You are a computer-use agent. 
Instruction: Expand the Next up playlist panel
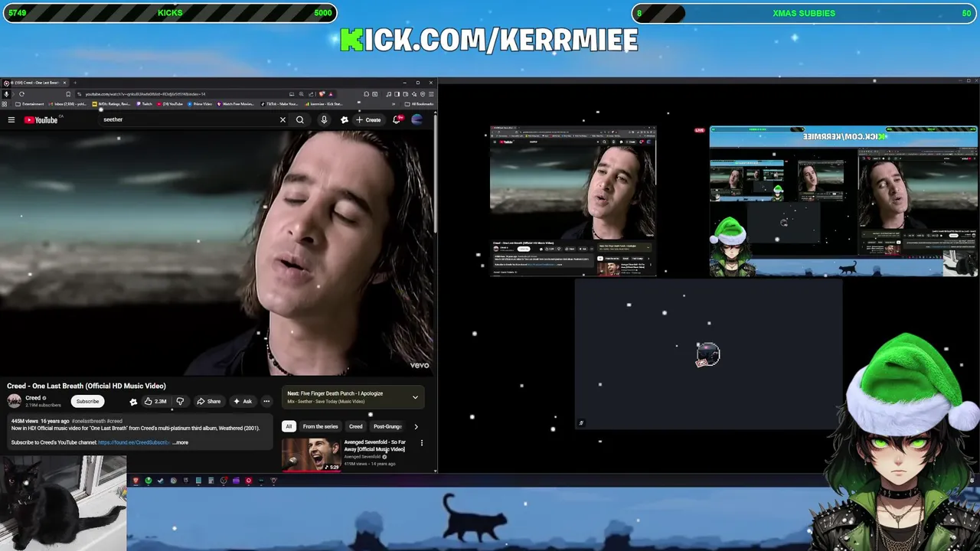point(415,397)
